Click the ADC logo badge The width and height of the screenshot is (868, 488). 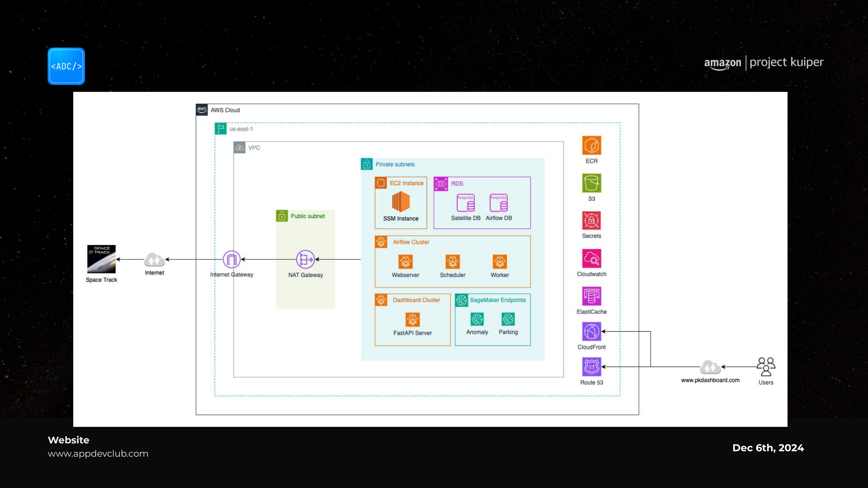[x=66, y=66]
